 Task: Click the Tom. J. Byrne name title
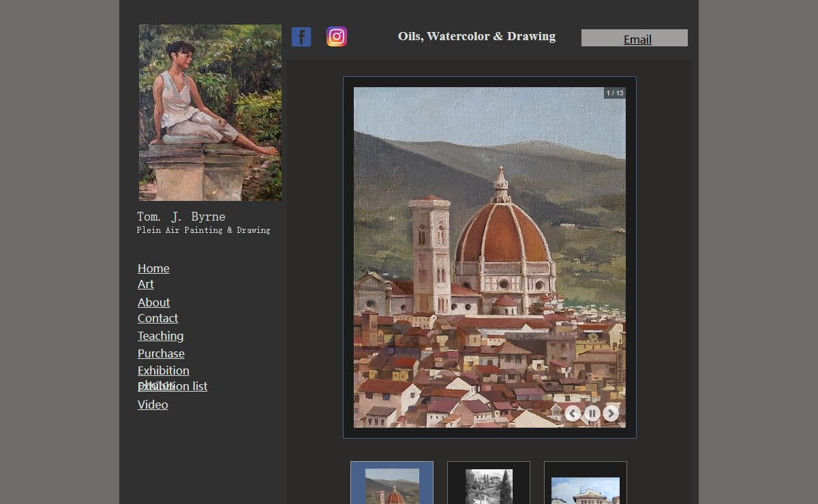(x=181, y=217)
